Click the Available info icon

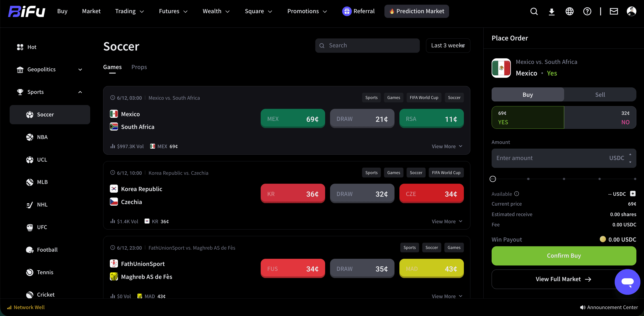coord(517,194)
